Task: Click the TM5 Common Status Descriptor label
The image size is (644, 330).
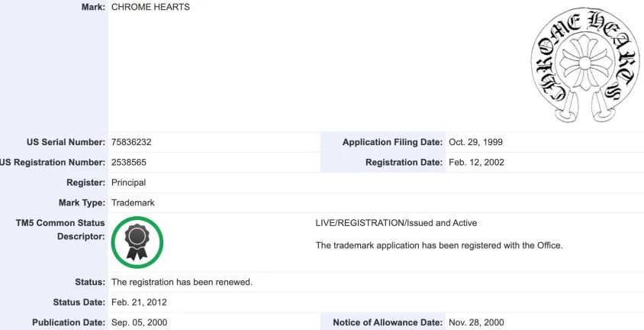Action: (x=60, y=230)
